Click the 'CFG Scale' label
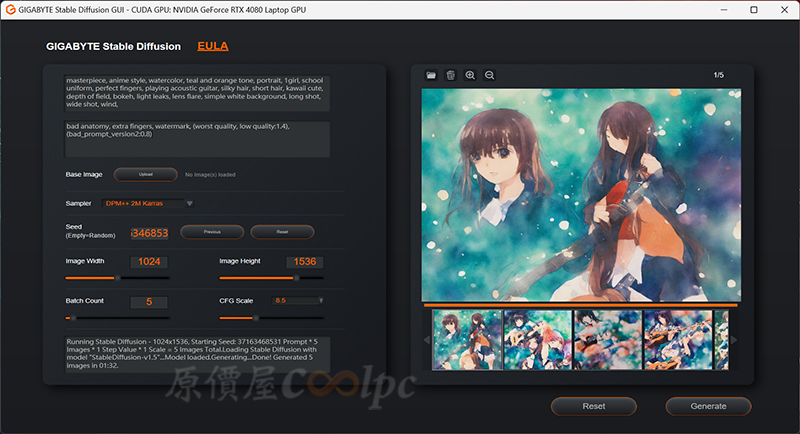 click(236, 301)
